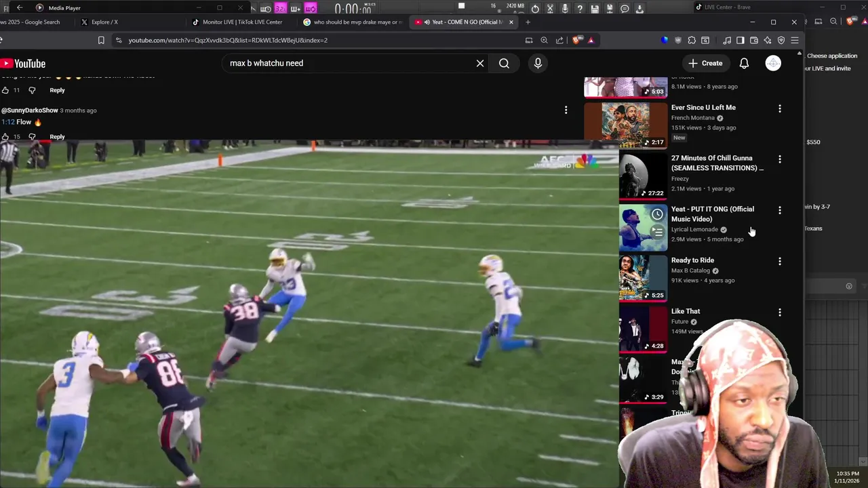Open three-dot menu for Ready to Ride
This screenshot has height=488, width=868.
point(779,261)
